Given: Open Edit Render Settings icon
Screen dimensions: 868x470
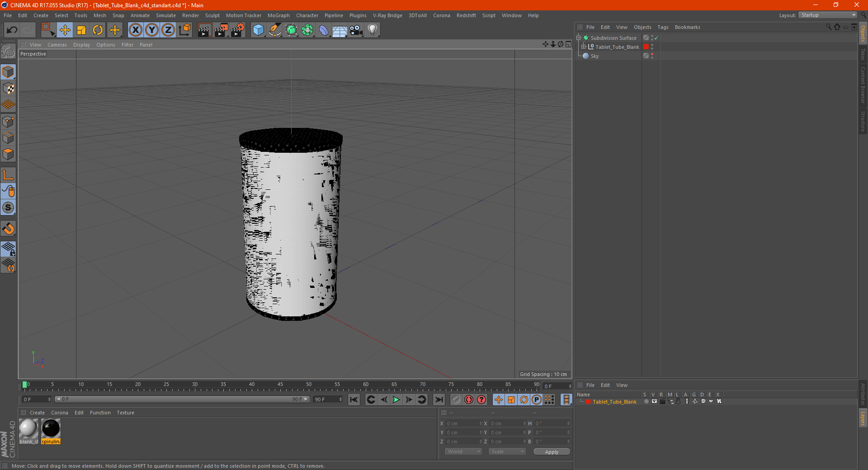Looking at the screenshot, I should click(237, 30).
